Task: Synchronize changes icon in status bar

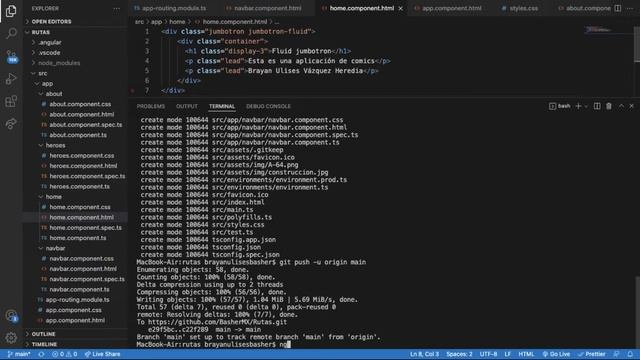Action: tap(41, 354)
